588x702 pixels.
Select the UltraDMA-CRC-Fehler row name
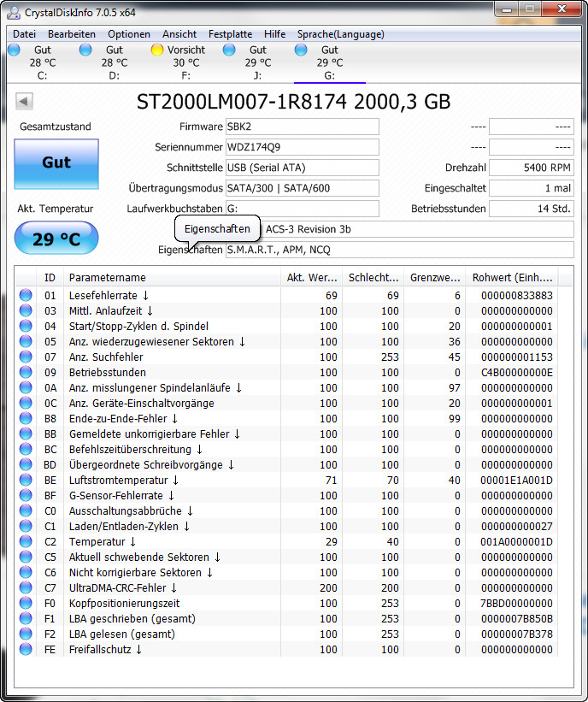tap(122, 587)
